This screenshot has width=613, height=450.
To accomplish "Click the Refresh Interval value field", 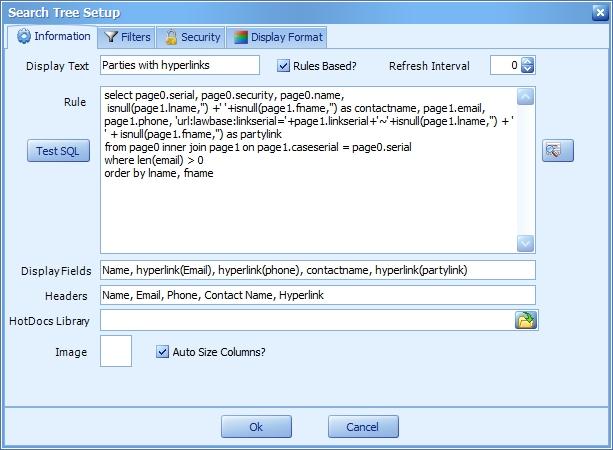I will pos(506,65).
